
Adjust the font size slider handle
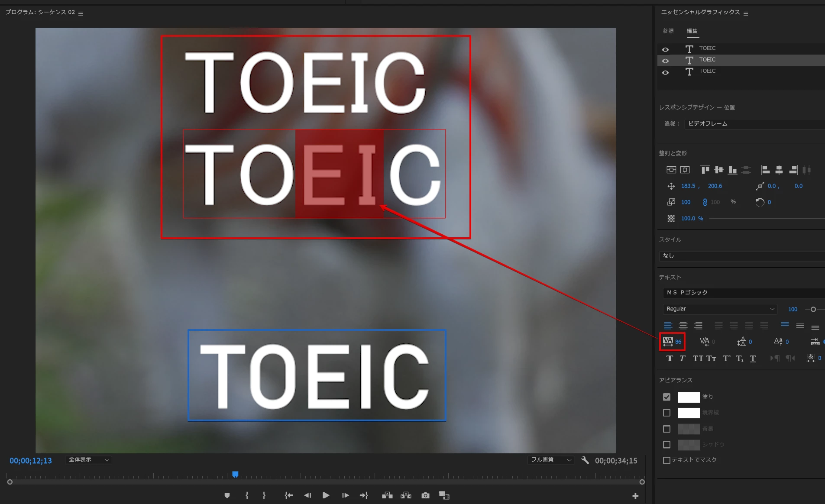pos(813,309)
